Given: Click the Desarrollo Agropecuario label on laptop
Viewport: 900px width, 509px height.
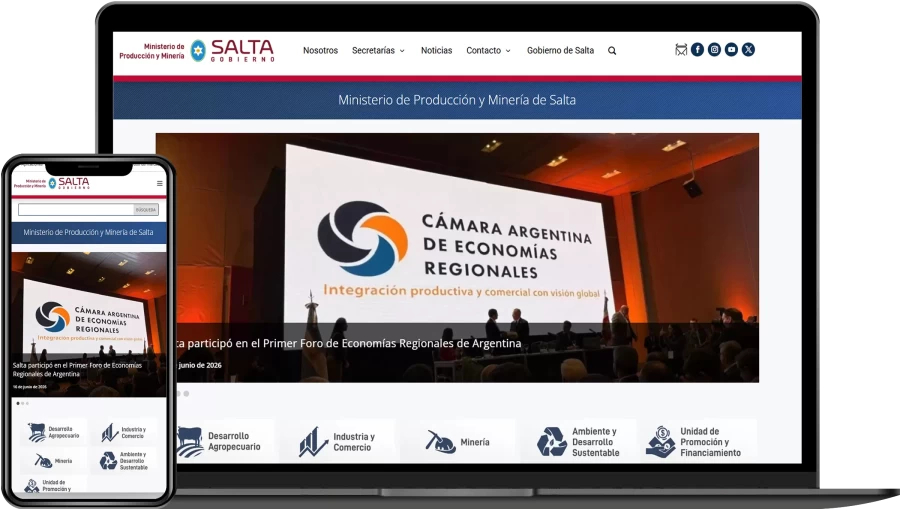Looking at the screenshot, I should point(234,441).
